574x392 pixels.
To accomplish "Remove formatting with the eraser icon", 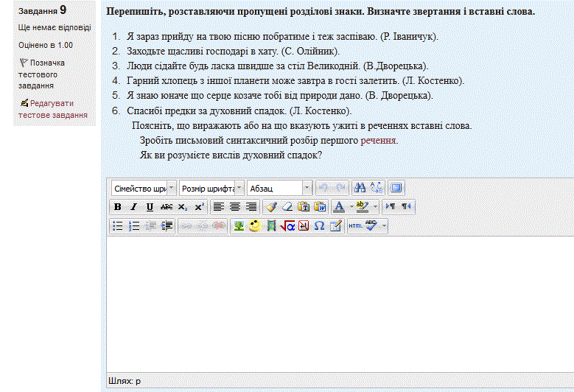I will (287, 207).
